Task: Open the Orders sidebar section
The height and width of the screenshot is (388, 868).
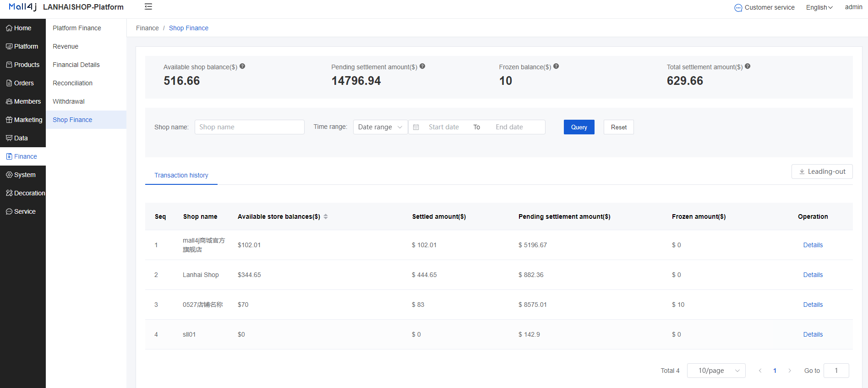Action: [x=23, y=83]
